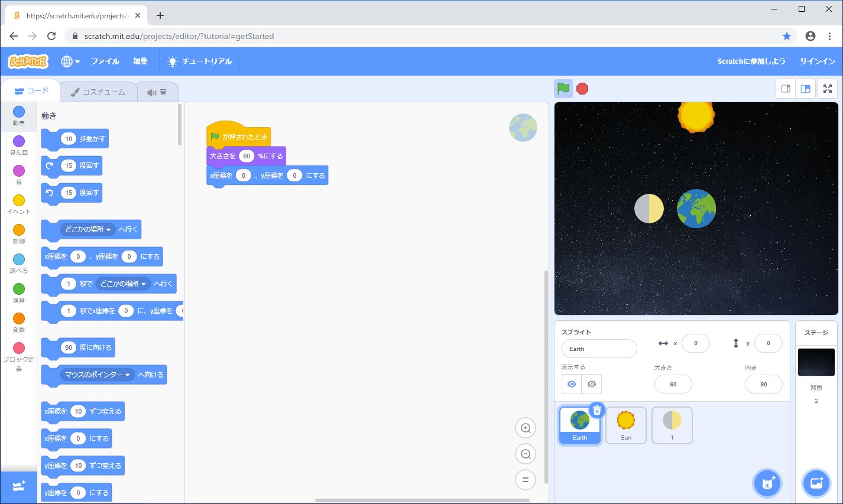Open the ファイル menu
The width and height of the screenshot is (843, 504).
pyautogui.click(x=105, y=61)
